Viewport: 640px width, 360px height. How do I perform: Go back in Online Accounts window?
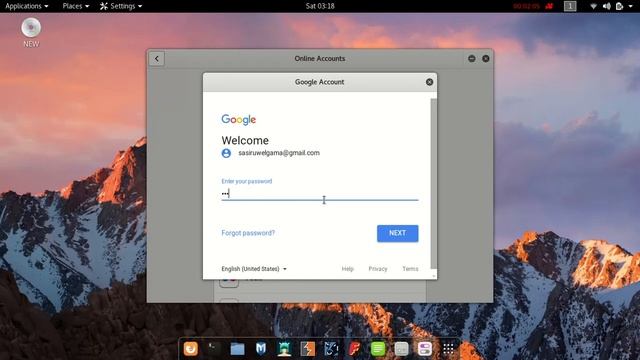coord(157,58)
